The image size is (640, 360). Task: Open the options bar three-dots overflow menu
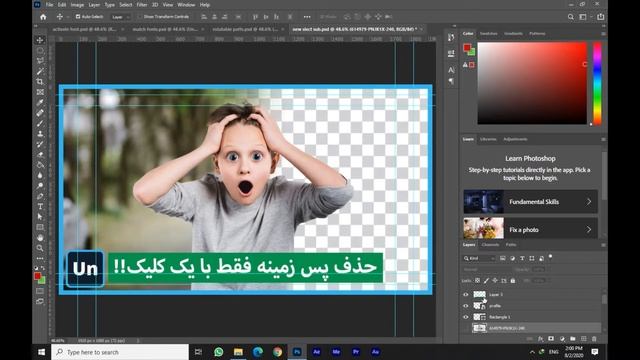tap(307, 17)
